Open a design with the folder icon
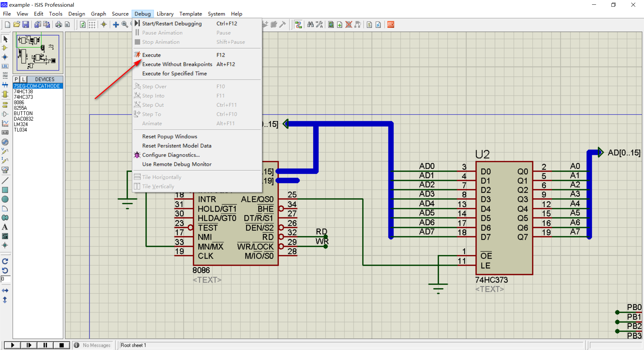Screen dimensions: 644x350 (17, 25)
